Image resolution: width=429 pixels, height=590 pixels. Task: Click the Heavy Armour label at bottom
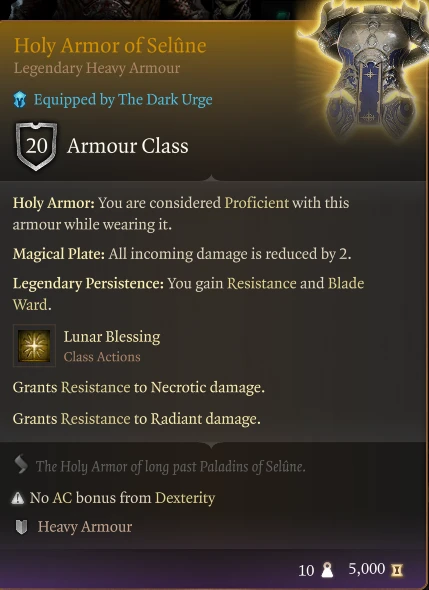tap(85, 527)
